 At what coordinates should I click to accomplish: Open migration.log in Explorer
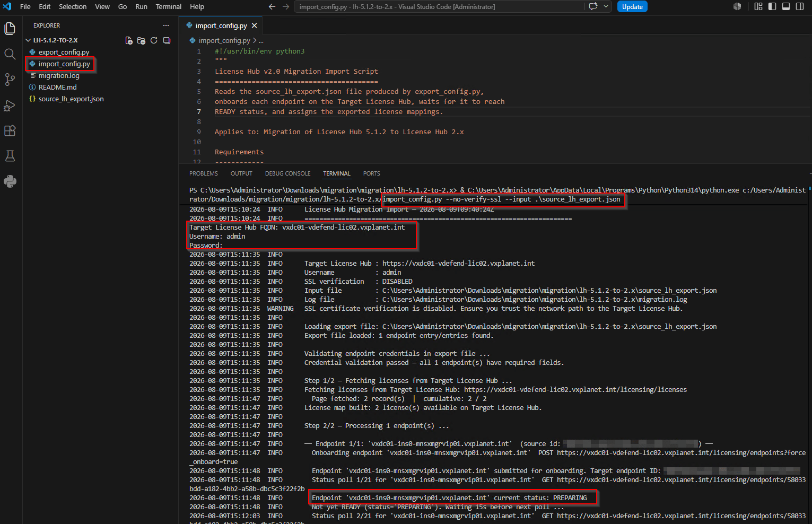click(59, 75)
